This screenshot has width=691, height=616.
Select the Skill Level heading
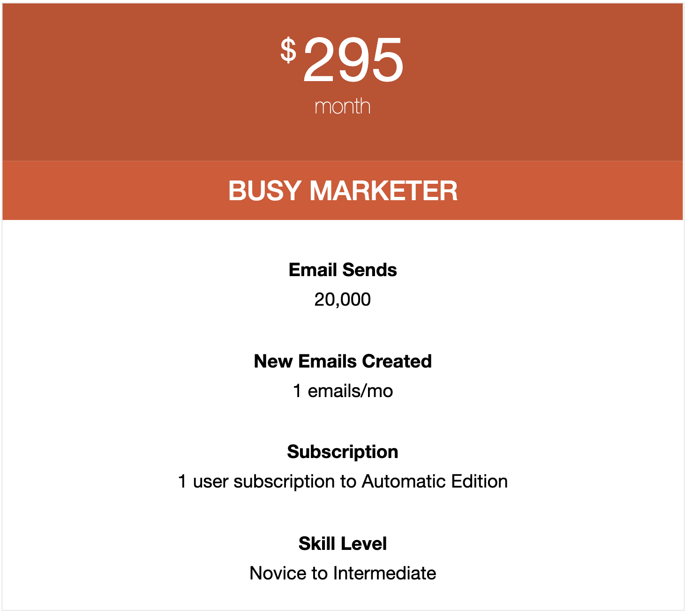343,544
